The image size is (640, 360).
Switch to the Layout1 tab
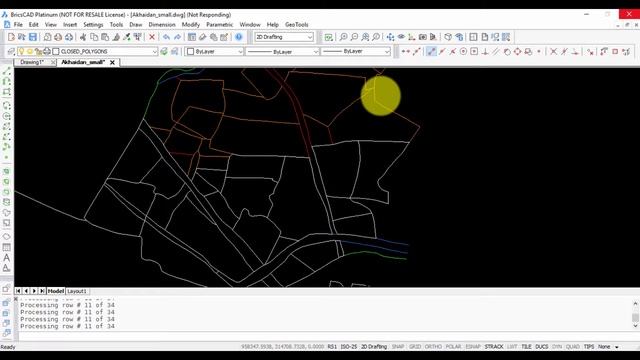click(x=77, y=291)
